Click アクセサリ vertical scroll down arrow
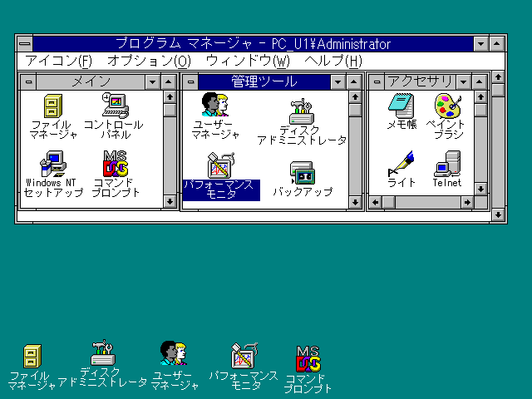Screen dimensions: 532x399 point(480,189)
